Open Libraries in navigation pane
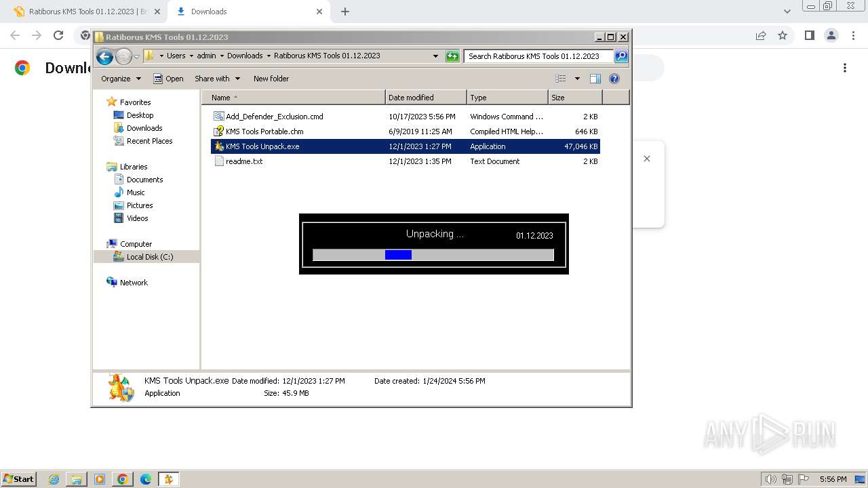This screenshot has height=488, width=868. pyautogui.click(x=134, y=167)
